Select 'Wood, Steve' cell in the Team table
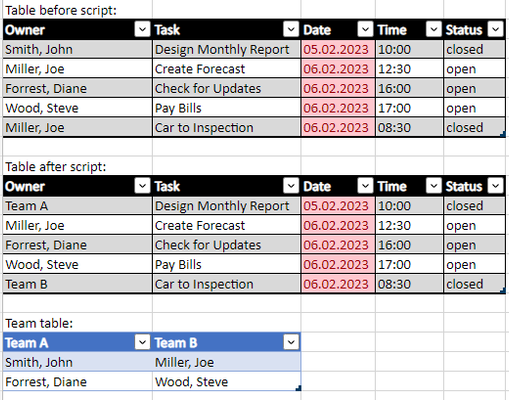 coord(227,382)
